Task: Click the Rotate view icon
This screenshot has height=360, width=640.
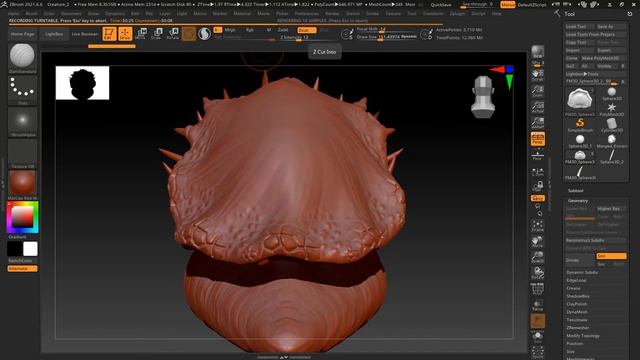Action: click(x=538, y=273)
